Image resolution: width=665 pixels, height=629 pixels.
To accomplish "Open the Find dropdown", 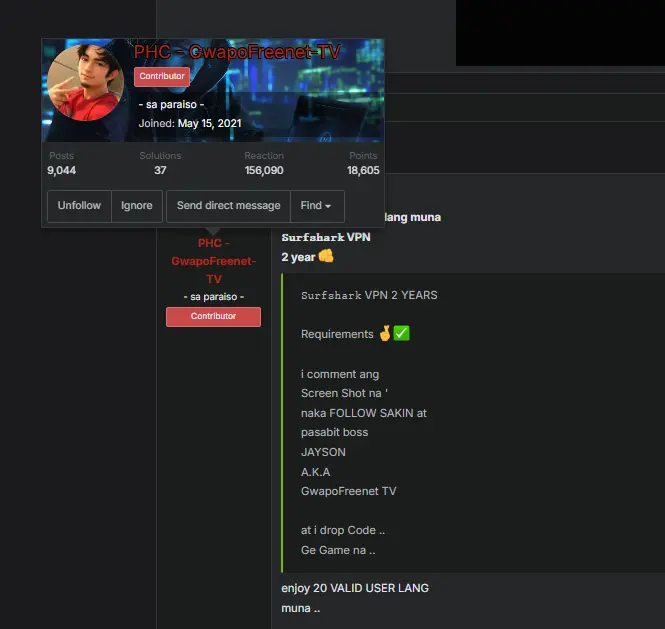I will tap(317, 206).
